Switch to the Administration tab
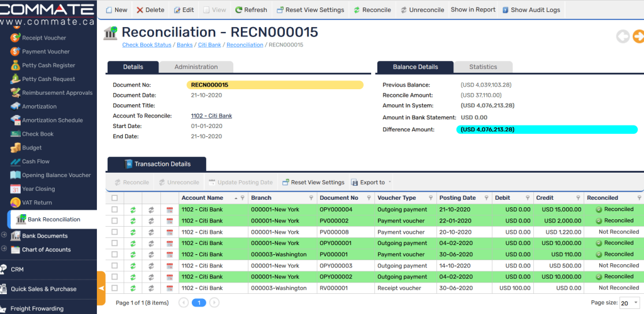644x314 pixels. (196, 67)
